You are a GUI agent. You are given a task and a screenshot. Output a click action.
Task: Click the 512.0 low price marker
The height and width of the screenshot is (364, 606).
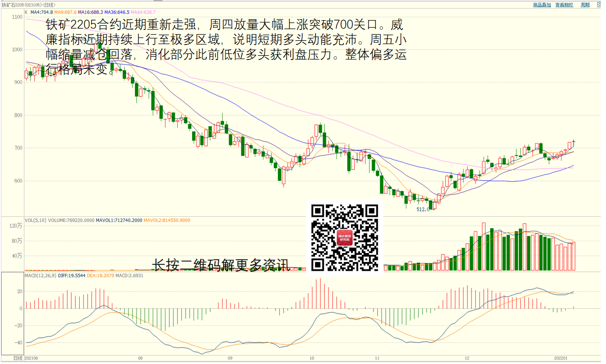tap(423, 209)
